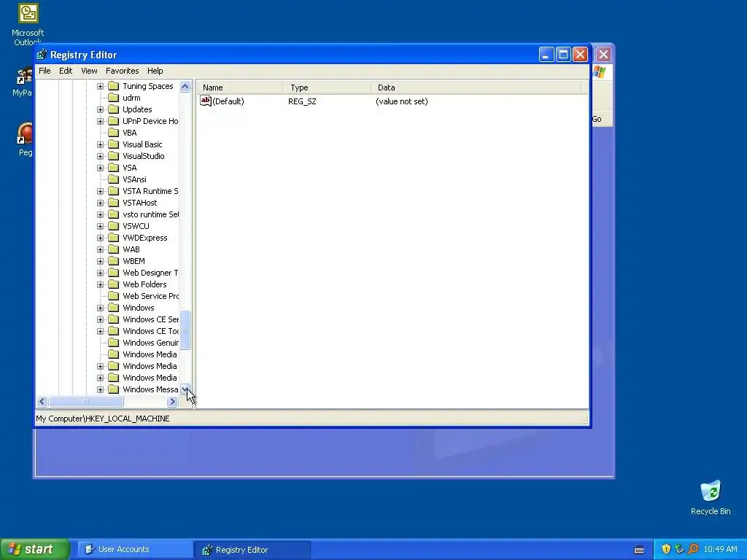Sort by the Name column header
This screenshot has height=560, width=747.
pos(240,87)
